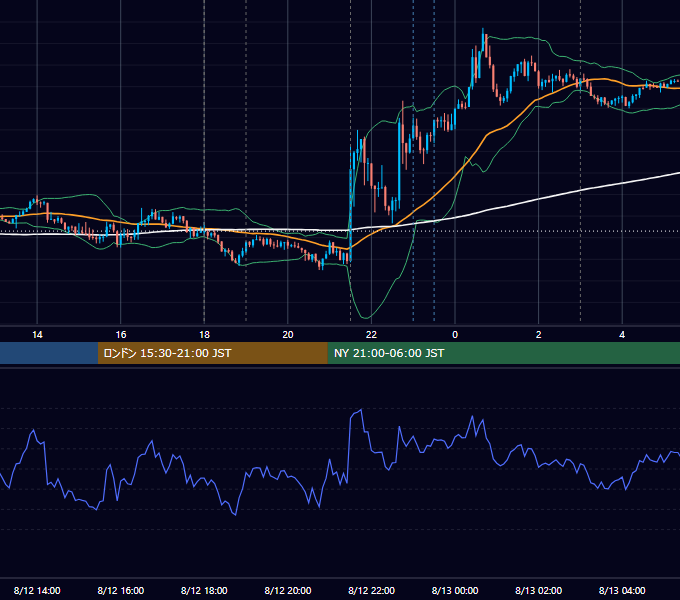Screen dimensions: 680x600
Task: Click the Bollinger lower band trough near 22:00
Action: [x=367, y=317]
